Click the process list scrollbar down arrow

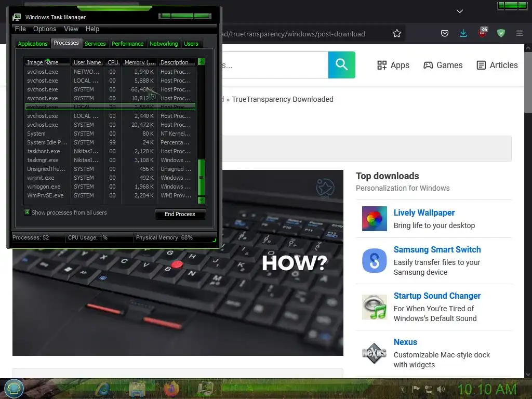click(x=201, y=200)
